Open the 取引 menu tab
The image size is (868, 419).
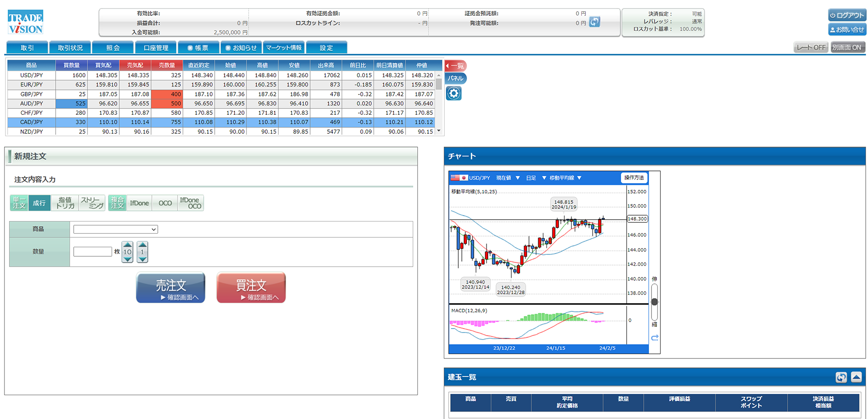[27, 47]
